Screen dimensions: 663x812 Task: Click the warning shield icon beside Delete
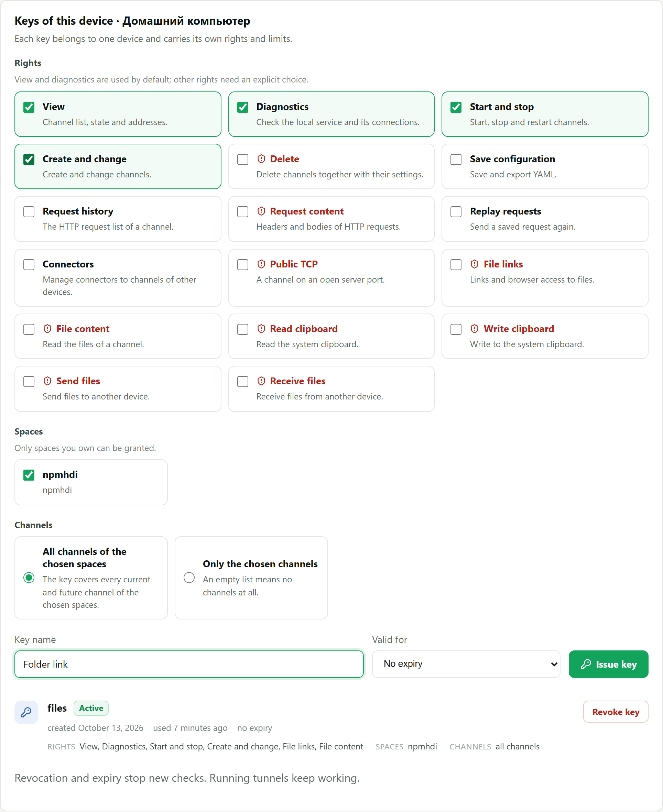[x=261, y=159]
